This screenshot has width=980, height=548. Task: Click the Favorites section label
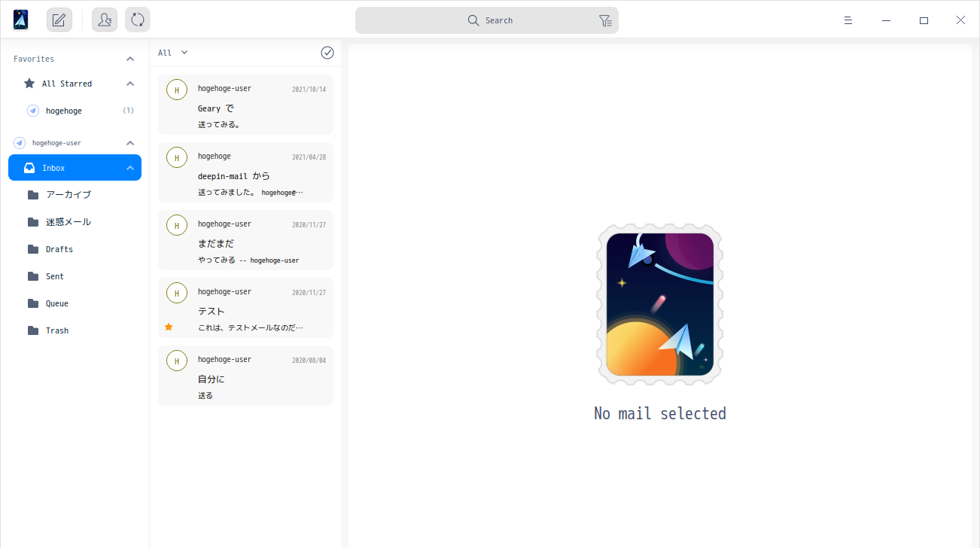point(34,59)
